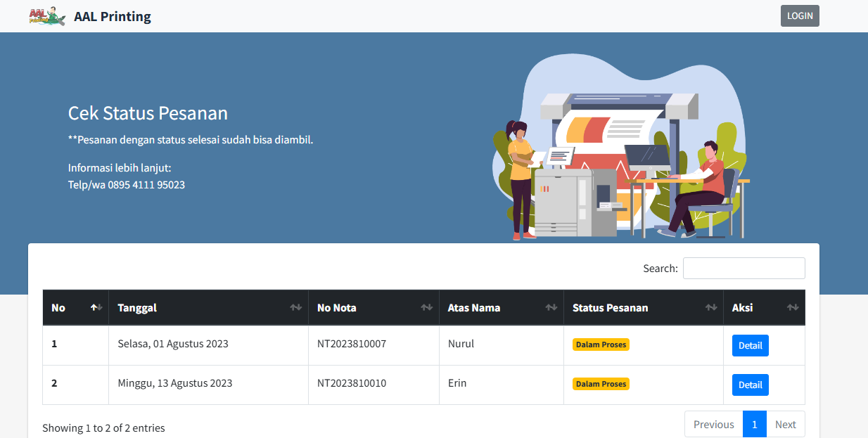Click inside the Search field

[x=743, y=268]
